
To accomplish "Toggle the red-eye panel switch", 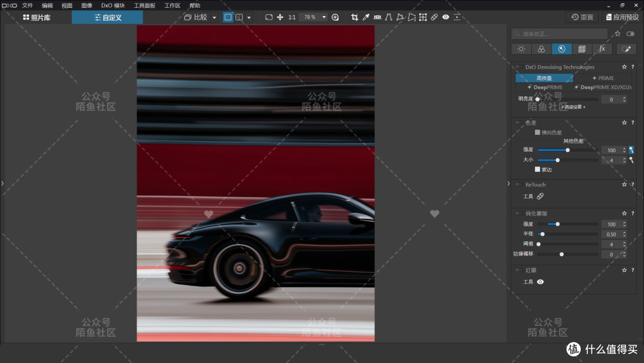I will pyautogui.click(x=519, y=270).
